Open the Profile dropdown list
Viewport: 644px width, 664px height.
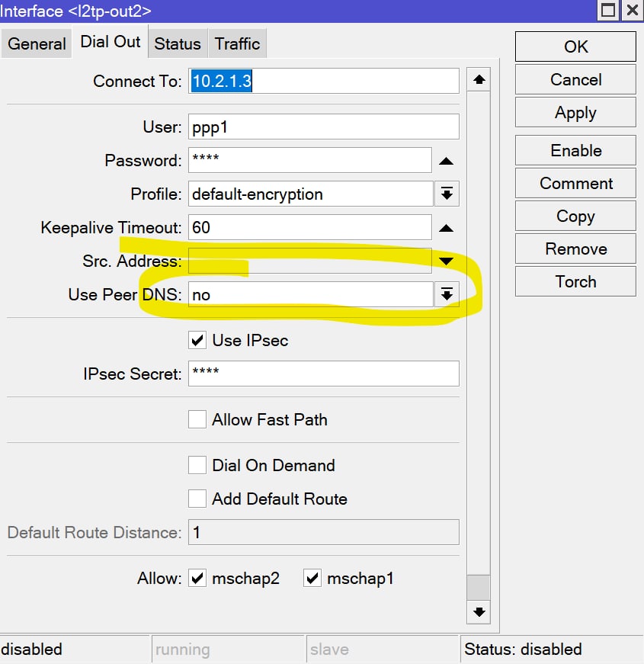(x=447, y=194)
